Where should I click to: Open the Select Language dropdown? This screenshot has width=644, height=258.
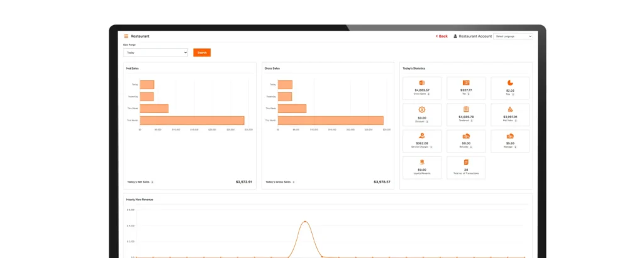[513, 36]
